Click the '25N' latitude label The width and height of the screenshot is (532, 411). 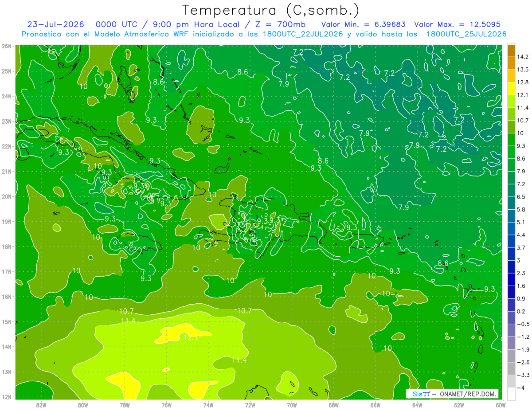(6, 71)
